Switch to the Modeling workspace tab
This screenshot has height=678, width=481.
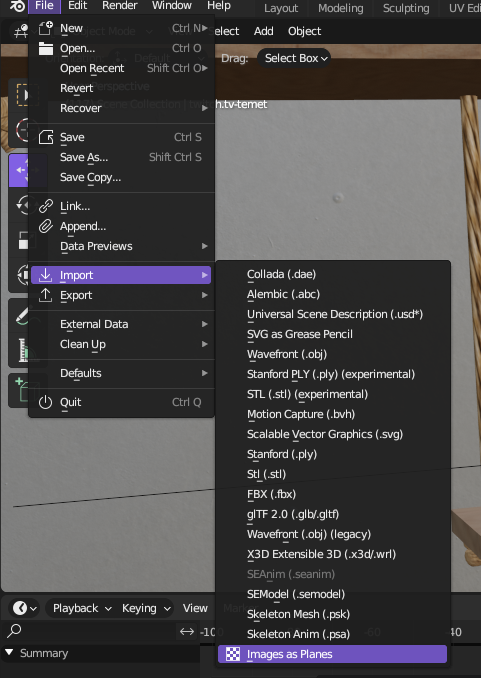coord(340,8)
